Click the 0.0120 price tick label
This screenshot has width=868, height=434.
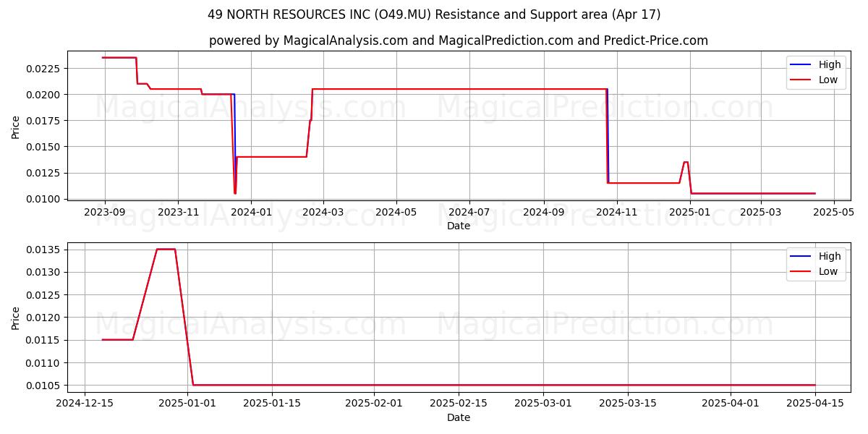tap(45, 318)
